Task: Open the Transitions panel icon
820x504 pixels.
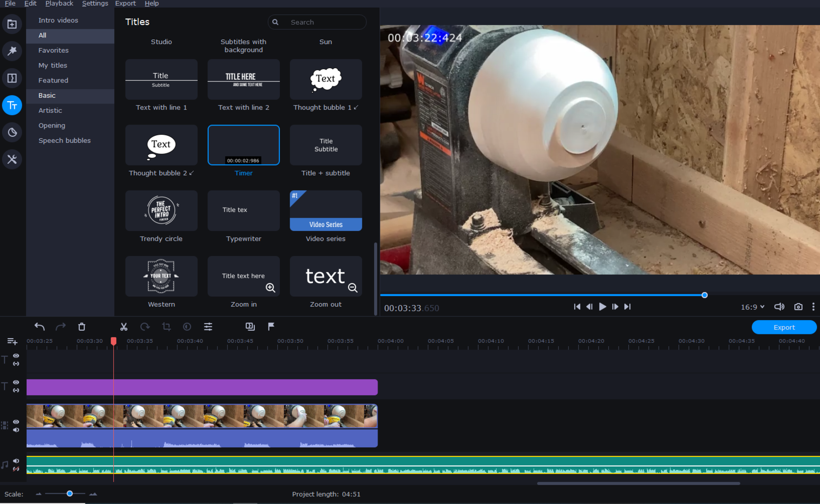Action: coord(12,78)
